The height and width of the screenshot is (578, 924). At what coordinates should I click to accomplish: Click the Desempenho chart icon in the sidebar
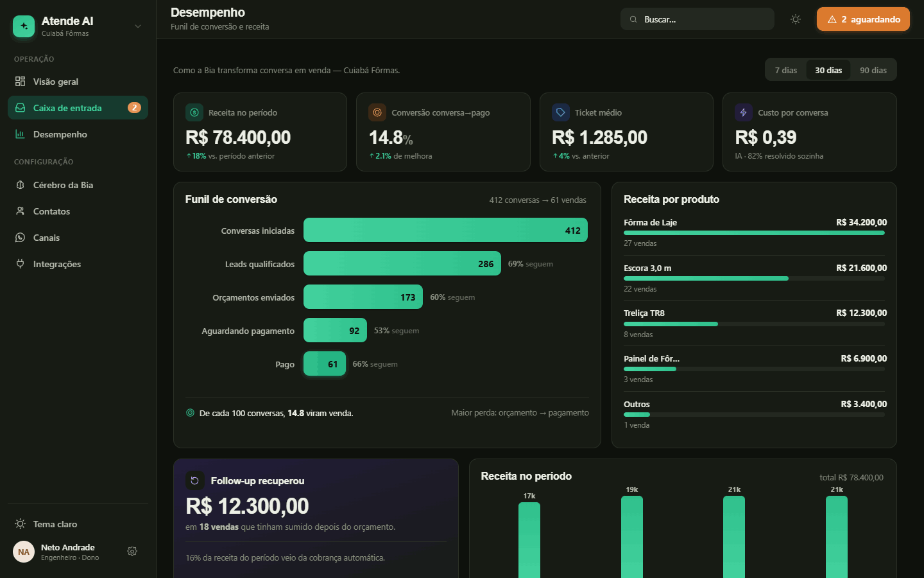click(20, 134)
